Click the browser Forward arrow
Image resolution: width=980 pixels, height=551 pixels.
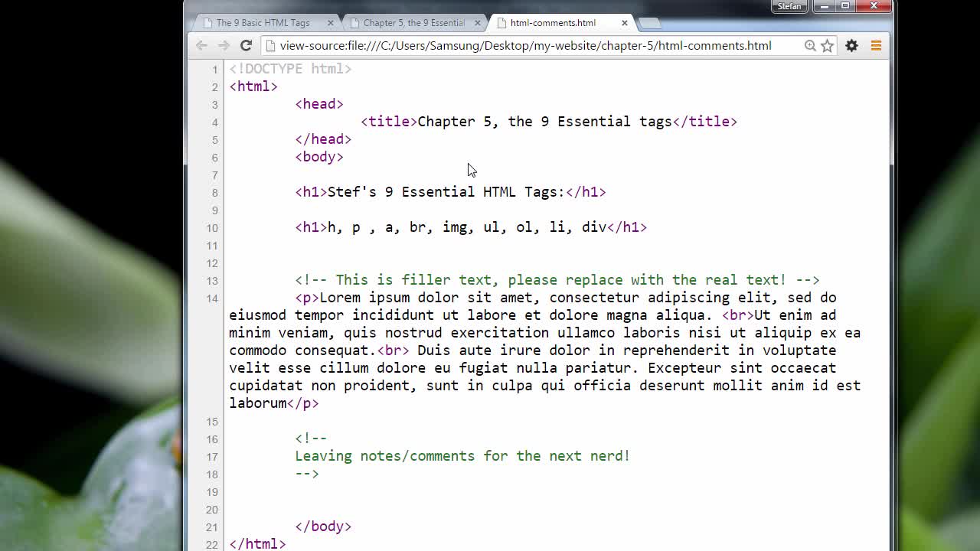click(224, 46)
